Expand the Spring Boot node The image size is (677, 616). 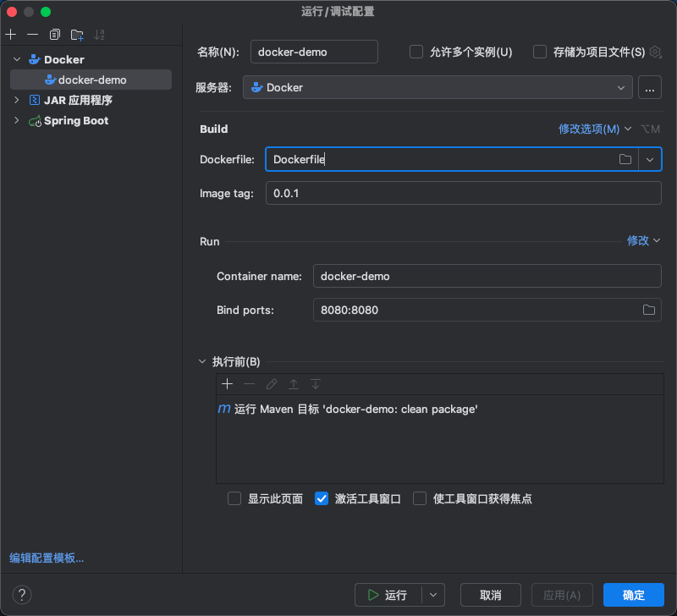[17, 120]
